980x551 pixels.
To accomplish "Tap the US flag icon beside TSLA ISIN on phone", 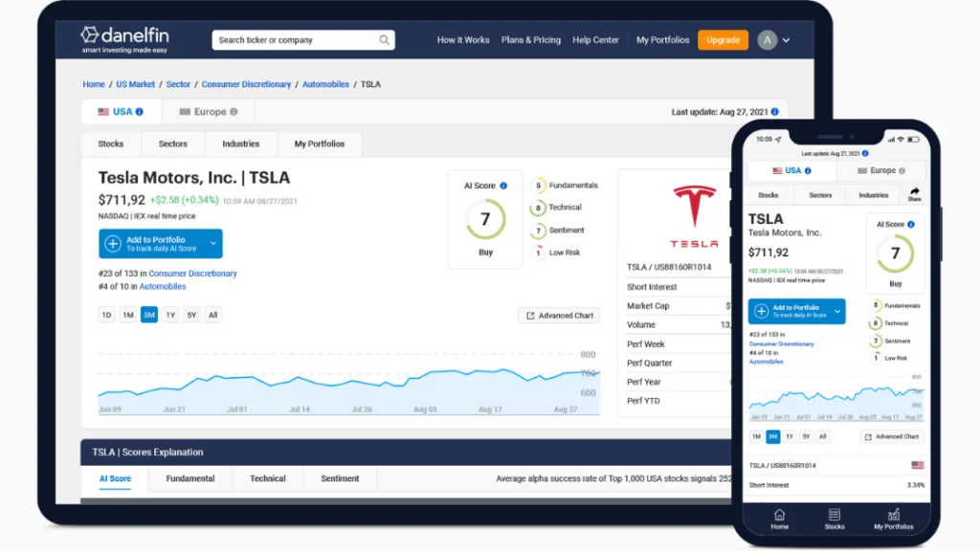I will pyautogui.click(x=918, y=466).
